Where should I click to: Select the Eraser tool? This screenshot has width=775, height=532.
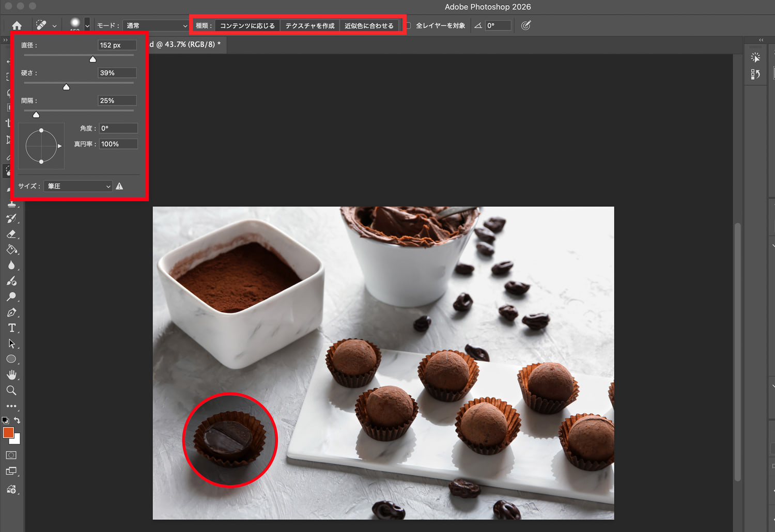pyautogui.click(x=11, y=234)
